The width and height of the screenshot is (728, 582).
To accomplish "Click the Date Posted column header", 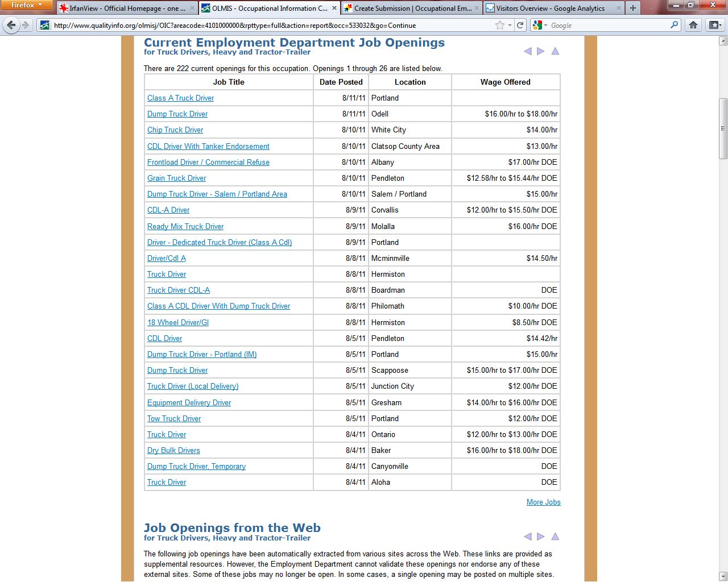I will tap(341, 82).
